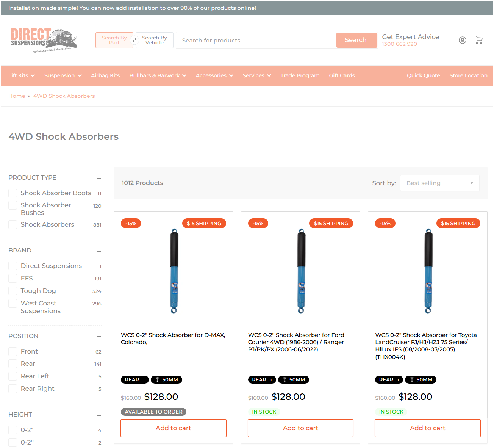Viewport: 494px width, 448px height.
Task: Add the Ford Courier shock absorber to cart
Action: (300, 428)
